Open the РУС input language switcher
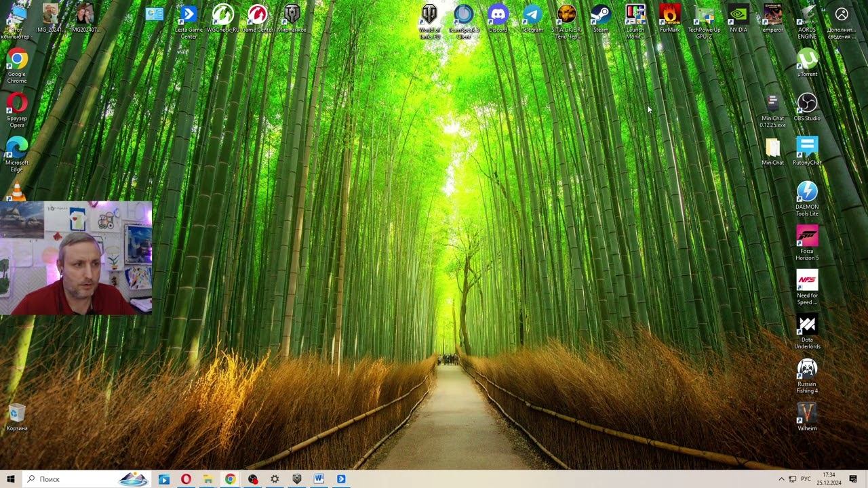 pos(806,479)
